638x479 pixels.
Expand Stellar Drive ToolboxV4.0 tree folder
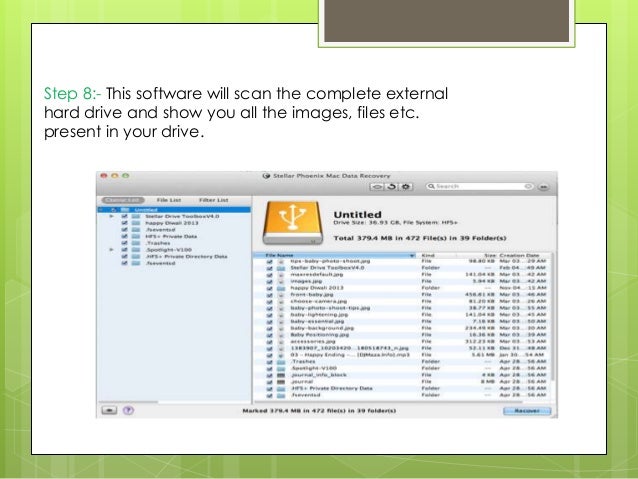(111, 216)
